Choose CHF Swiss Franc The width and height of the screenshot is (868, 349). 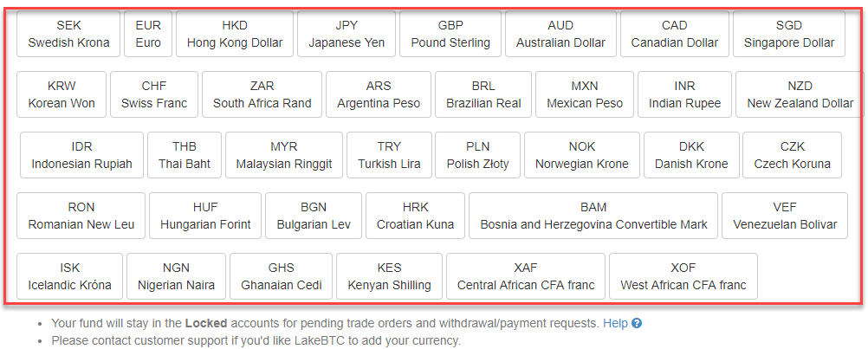point(154,94)
